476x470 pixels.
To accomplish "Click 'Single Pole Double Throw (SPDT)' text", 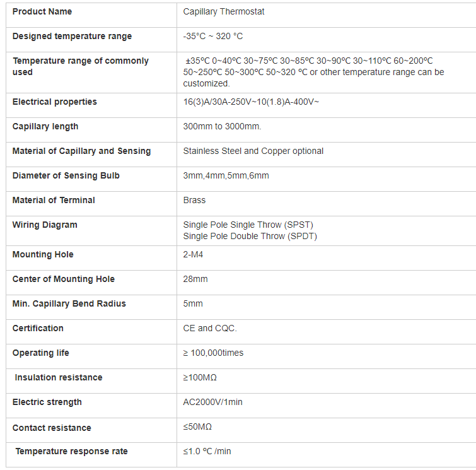I will 250,236.
